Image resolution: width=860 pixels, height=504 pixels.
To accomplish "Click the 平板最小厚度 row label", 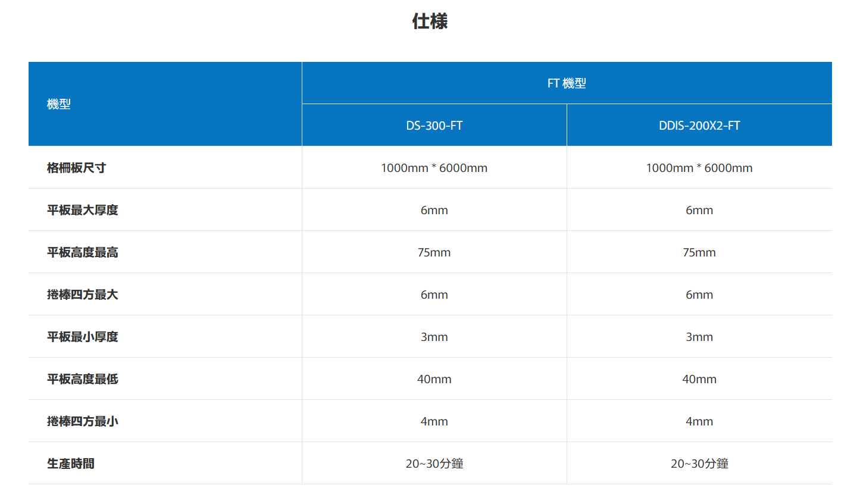I will 83,337.
